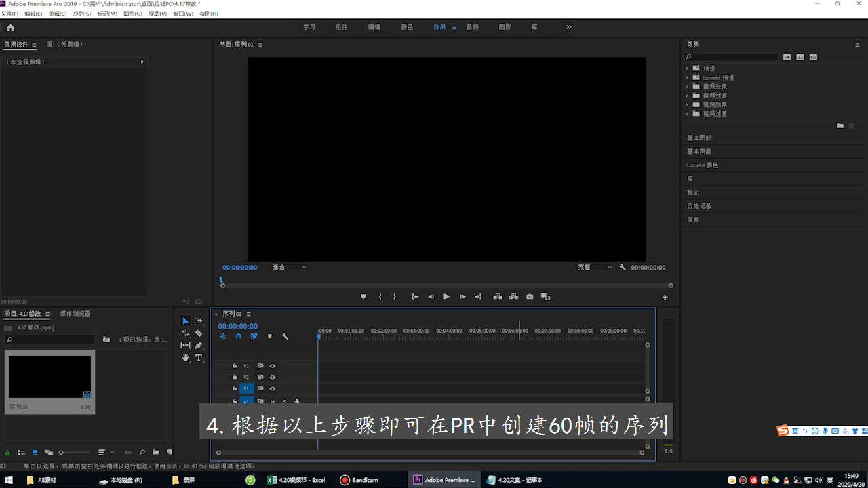Toggle insert sequences as nests
Image resolution: width=868 pixels, height=488 pixels.
[x=223, y=336]
